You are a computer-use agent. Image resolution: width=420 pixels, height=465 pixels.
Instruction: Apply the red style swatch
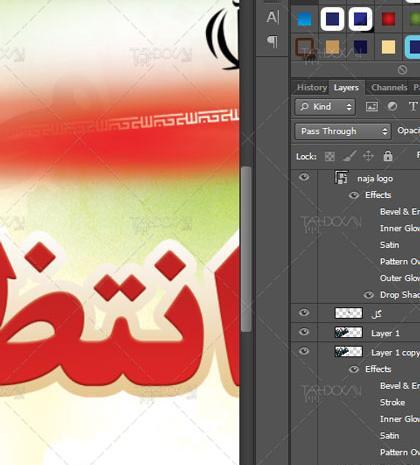coord(389,19)
